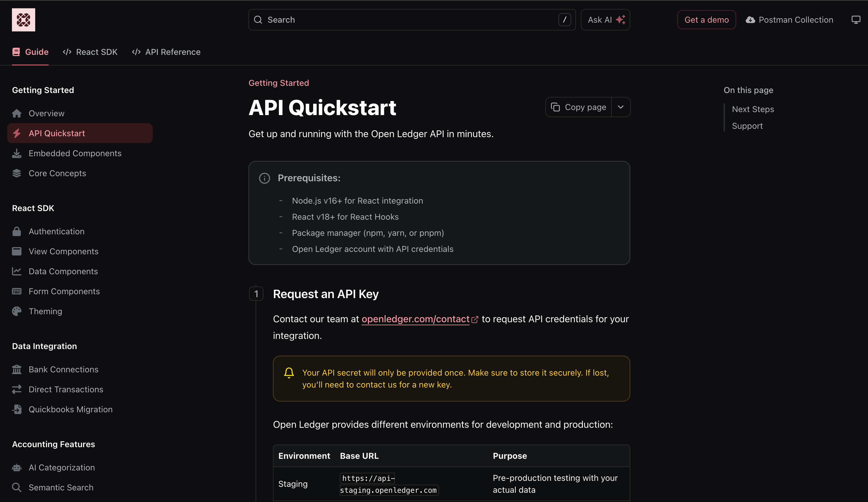Click the Getting Started breadcrumb
Screen dimensions: 868x502
tap(279, 83)
